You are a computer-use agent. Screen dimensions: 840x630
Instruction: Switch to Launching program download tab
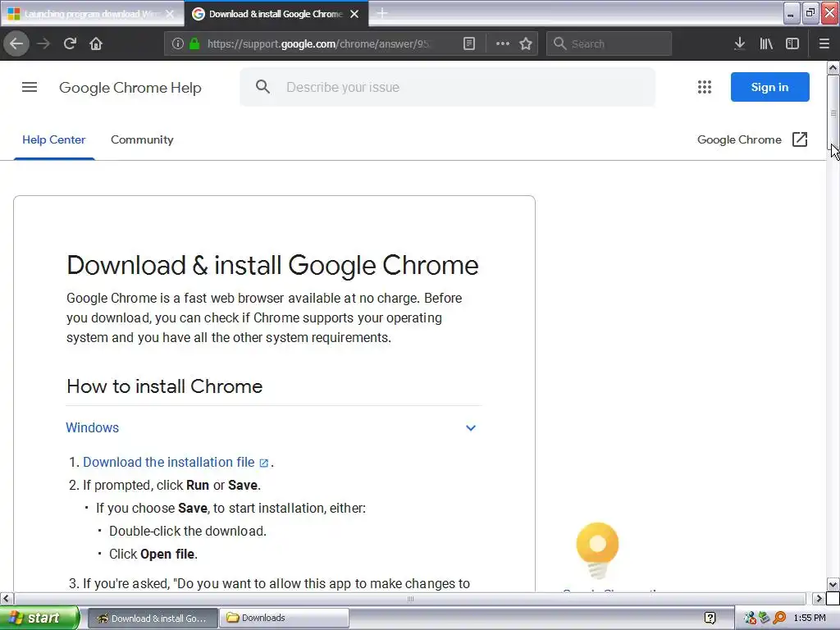(92, 14)
